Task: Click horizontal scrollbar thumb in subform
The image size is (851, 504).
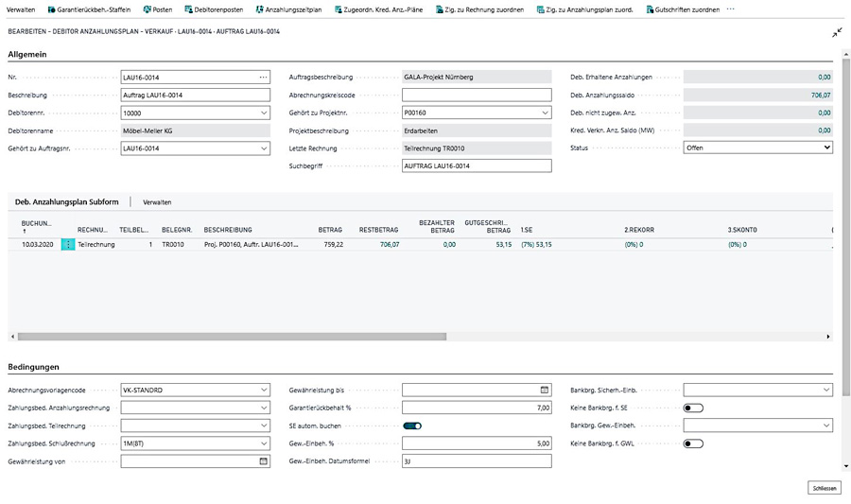Action: 232,337
